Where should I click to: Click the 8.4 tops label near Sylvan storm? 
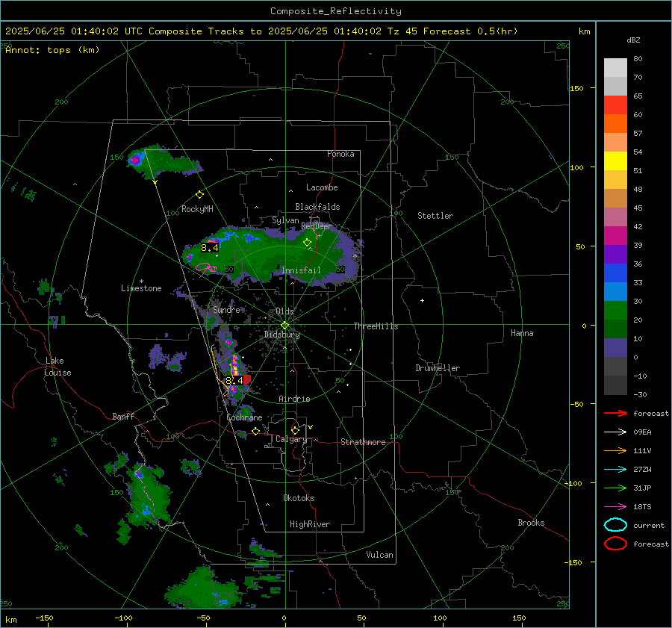tap(210, 248)
